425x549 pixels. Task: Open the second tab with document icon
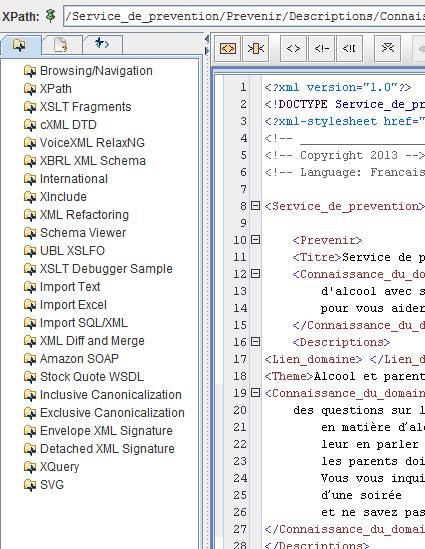[61, 45]
